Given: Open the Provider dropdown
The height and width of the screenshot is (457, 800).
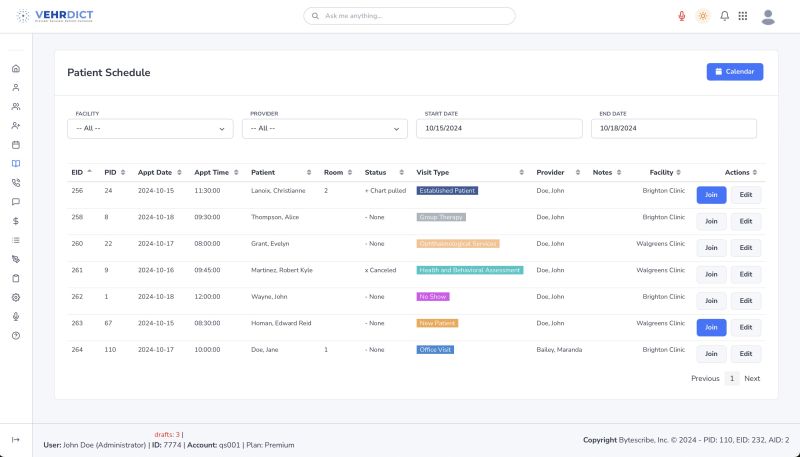Looking at the screenshot, I should pyautogui.click(x=325, y=128).
